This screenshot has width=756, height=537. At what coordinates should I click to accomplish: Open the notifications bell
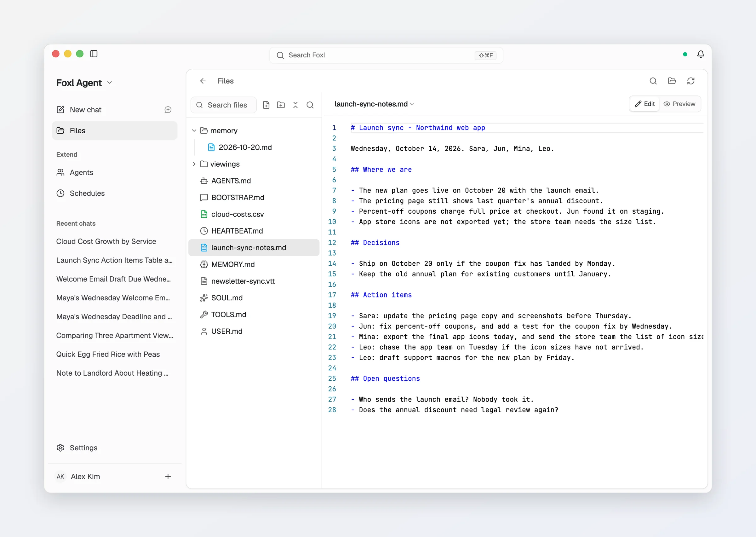pos(701,54)
